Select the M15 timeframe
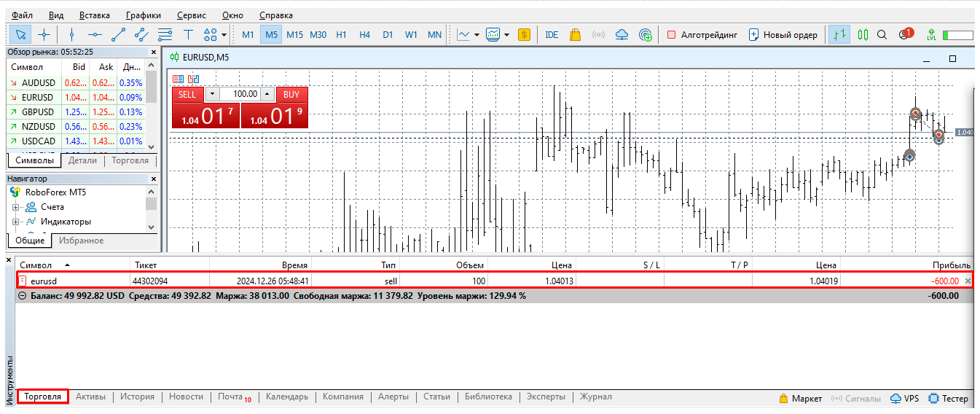The width and height of the screenshot is (980, 414). pyautogui.click(x=295, y=34)
